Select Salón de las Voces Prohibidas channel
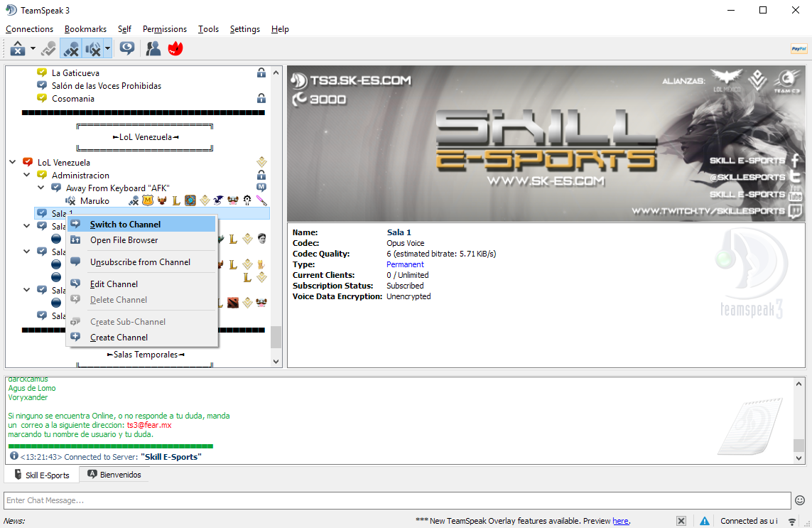Screen dimensions: 812x528 (x=106, y=86)
